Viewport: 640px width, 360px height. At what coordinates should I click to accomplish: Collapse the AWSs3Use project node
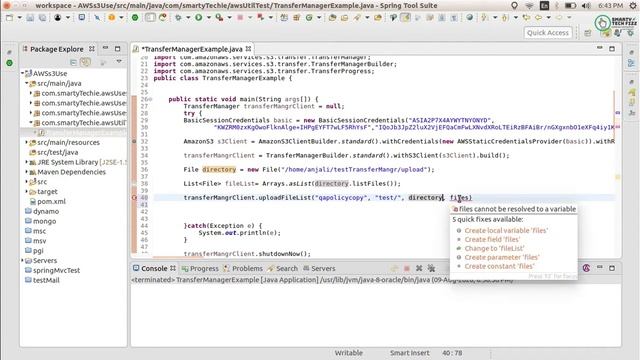pos(22,73)
